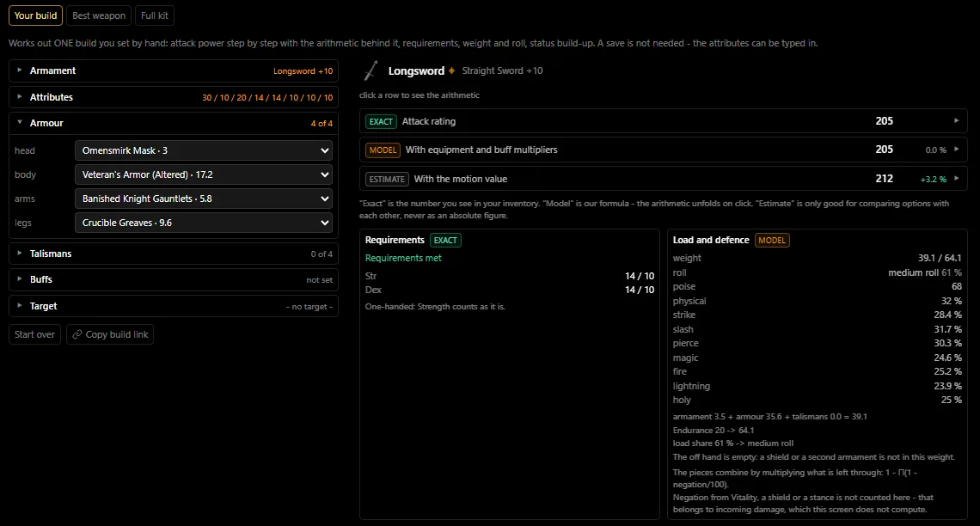Collapse the Armour section
The width and height of the screenshot is (980, 526).
coord(174,123)
